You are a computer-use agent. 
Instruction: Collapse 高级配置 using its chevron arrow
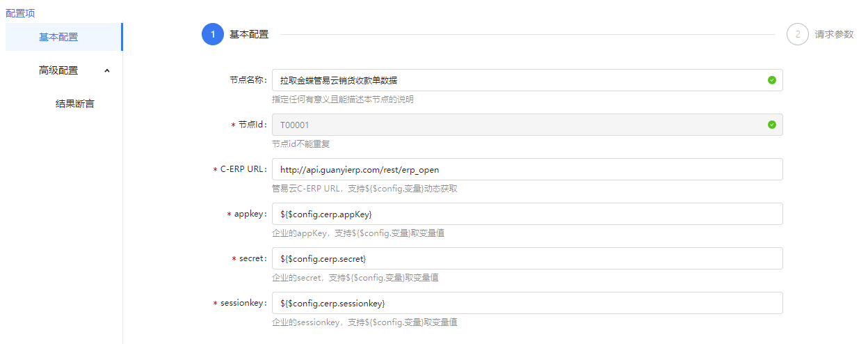[106, 70]
